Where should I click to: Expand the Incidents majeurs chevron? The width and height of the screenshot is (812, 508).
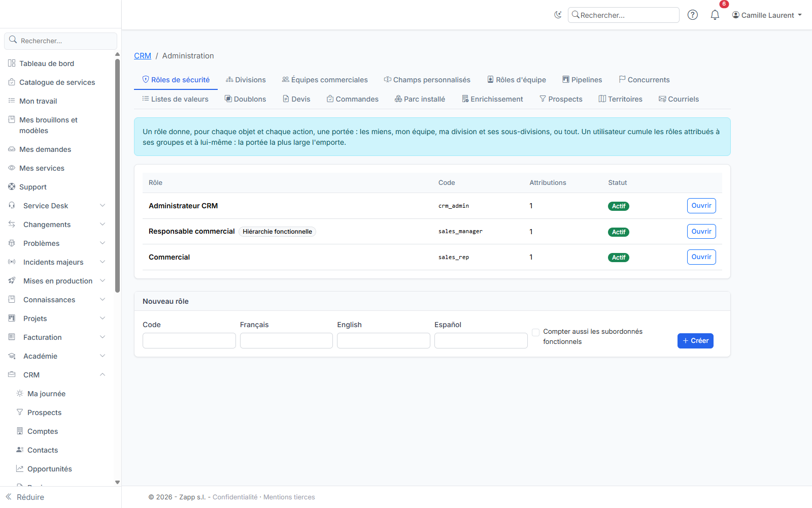(103, 262)
